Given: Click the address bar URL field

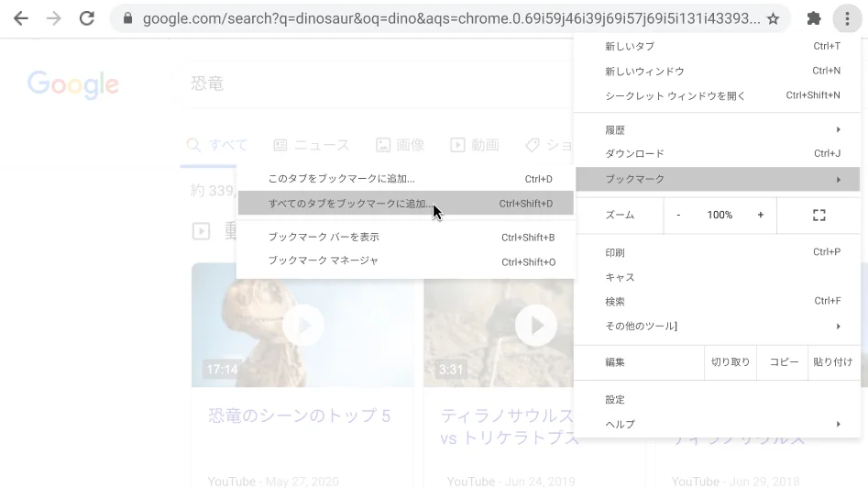Looking at the screenshot, I should click(x=449, y=18).
